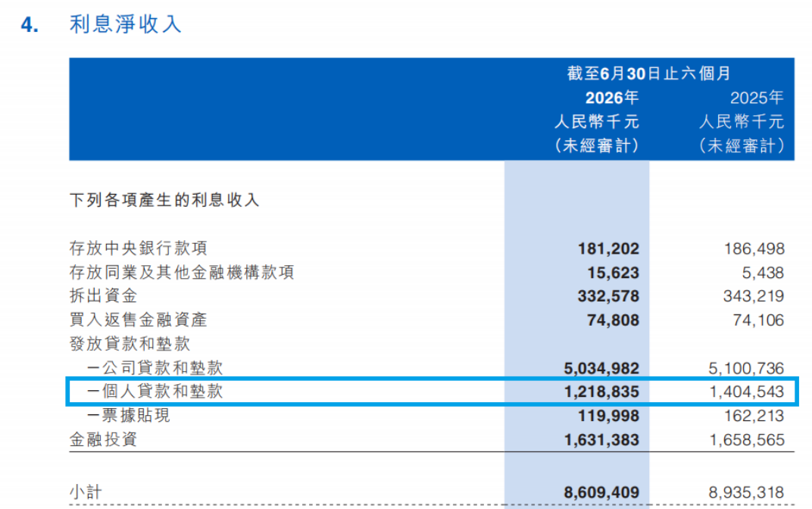Viewport: 812px width, 509px height.
Task: Click the value 119,998
Action: pyautogui.click(x=608, y=416)
